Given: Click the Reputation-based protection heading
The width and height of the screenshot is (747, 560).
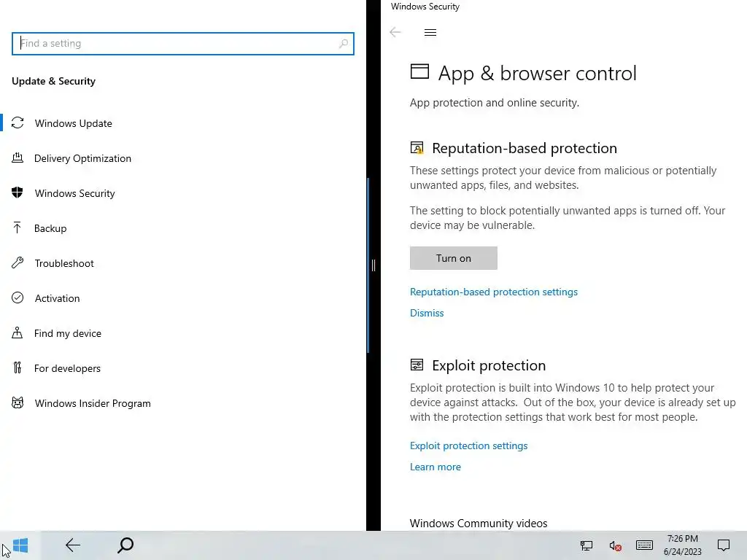Looking at the screenshot, I should click(x=524, y=148).
